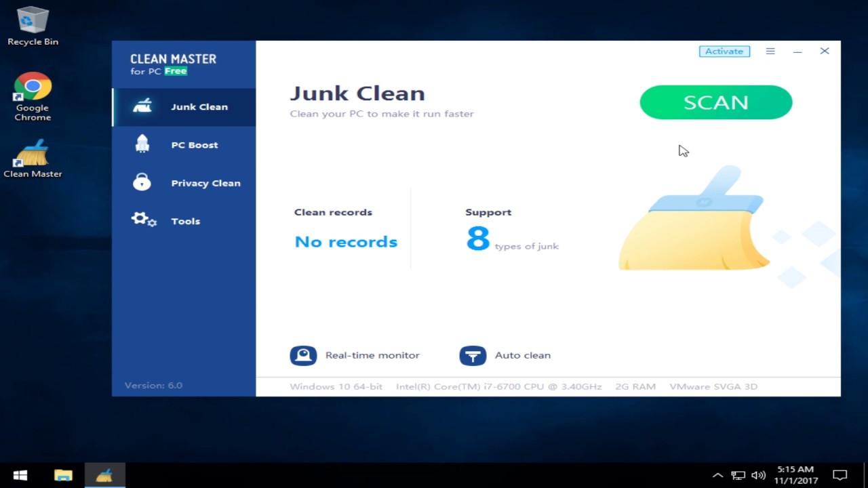Open Recycle Bin desktop icon
The width and height of the screenshot is (868, 488).
tap(33, 26)
